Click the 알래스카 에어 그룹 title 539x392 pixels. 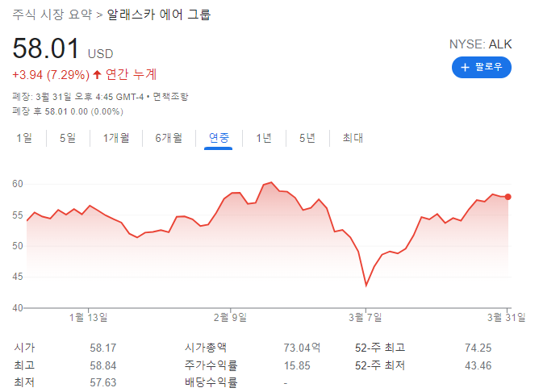click(159, 15)
